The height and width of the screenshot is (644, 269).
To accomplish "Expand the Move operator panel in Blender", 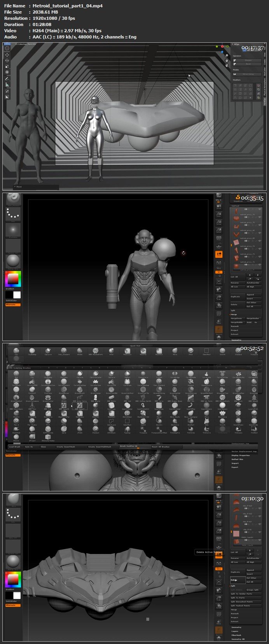I will click(x=19, y=186).
